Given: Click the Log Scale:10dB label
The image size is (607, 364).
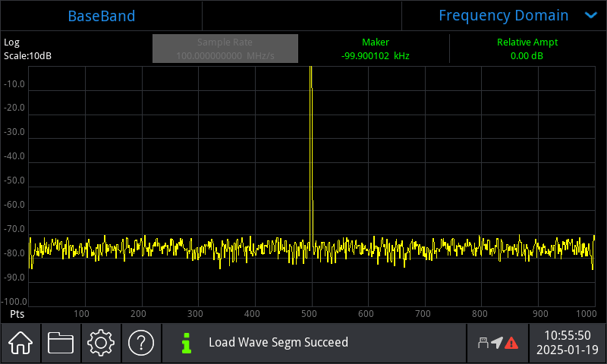Looking at the screenshot, I should (x=27, y=49).
